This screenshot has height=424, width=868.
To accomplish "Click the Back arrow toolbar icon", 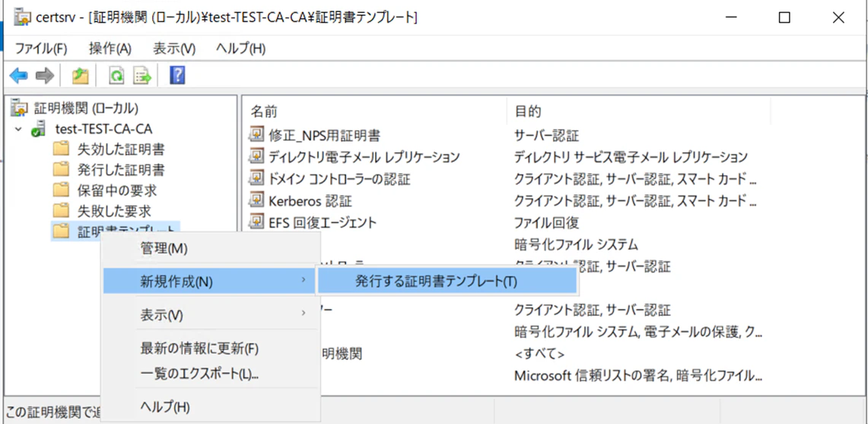I will point(19,76).
